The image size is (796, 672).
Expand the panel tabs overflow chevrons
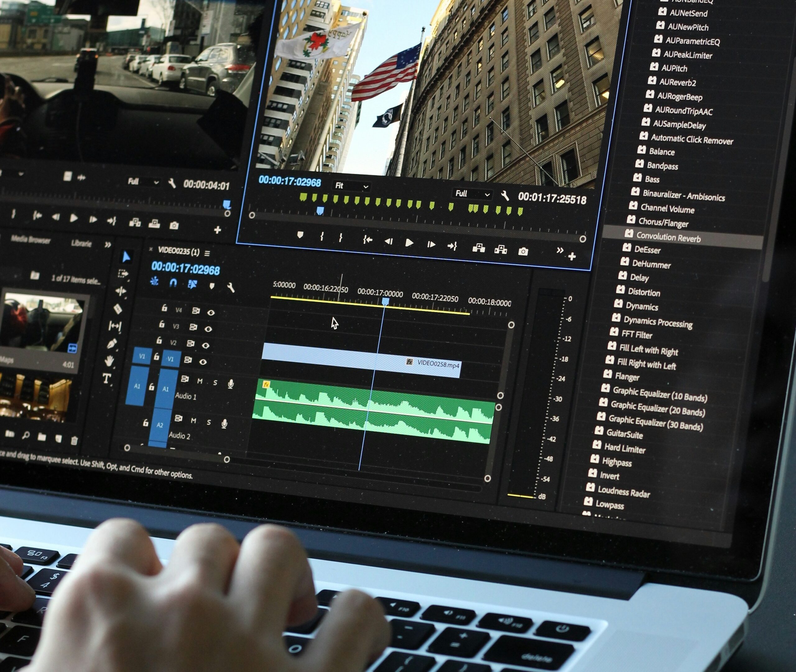108,244
